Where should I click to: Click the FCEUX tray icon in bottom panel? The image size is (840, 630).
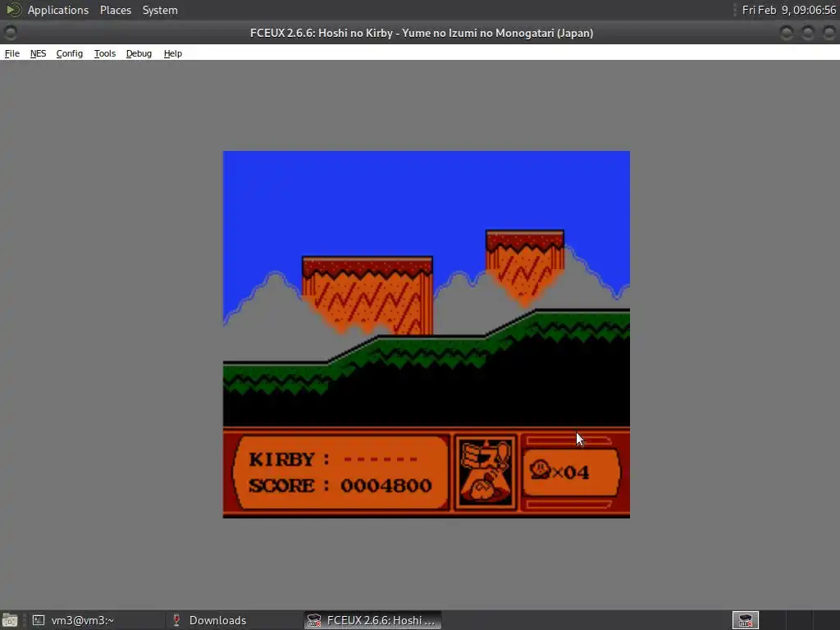click(745, 620)
